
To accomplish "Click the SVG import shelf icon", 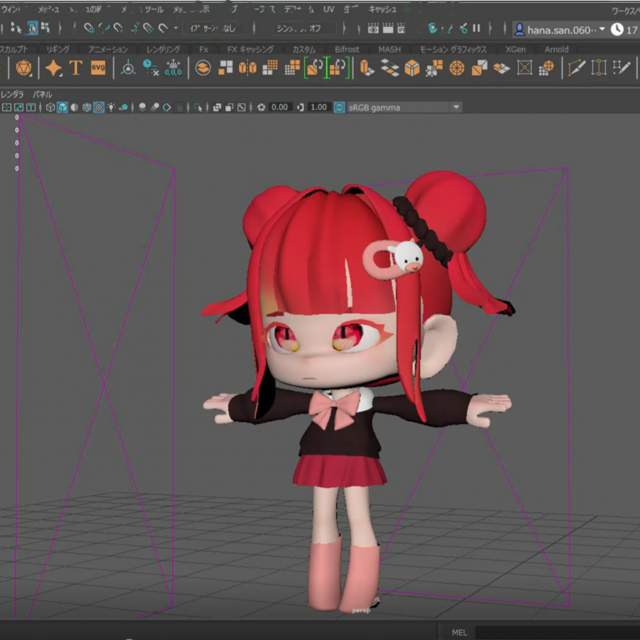I will coord(98,68).
